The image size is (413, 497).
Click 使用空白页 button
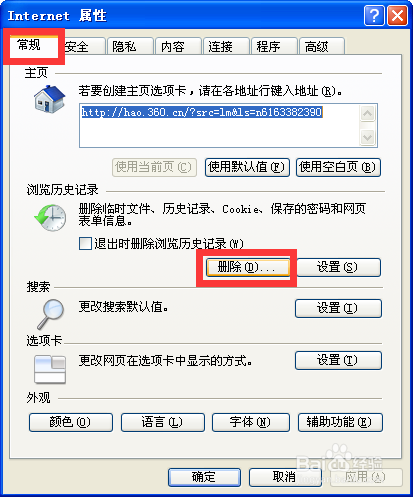(x=338, y=167)
